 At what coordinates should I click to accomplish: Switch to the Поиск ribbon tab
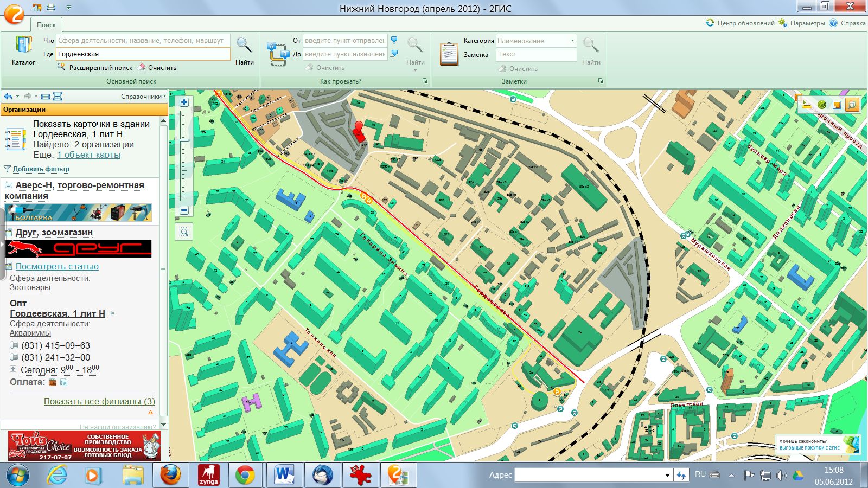click(x=47, y=24)
